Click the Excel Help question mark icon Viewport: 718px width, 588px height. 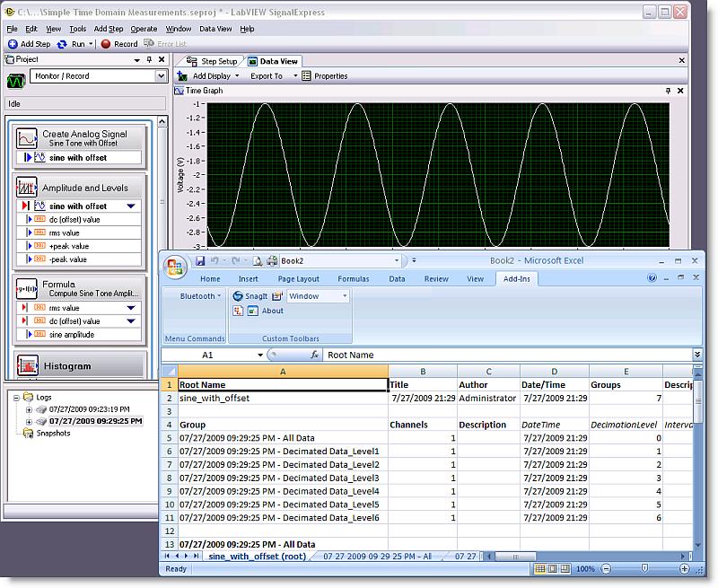[652, 279]
